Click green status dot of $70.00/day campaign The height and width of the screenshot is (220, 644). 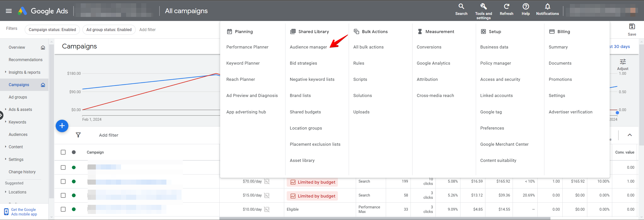(x=74, y=181)
